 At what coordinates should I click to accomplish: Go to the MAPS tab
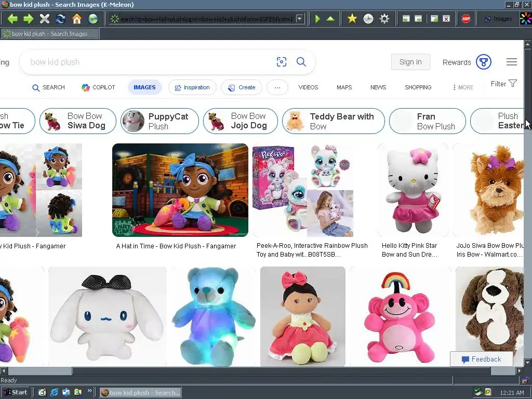(344, 87)
